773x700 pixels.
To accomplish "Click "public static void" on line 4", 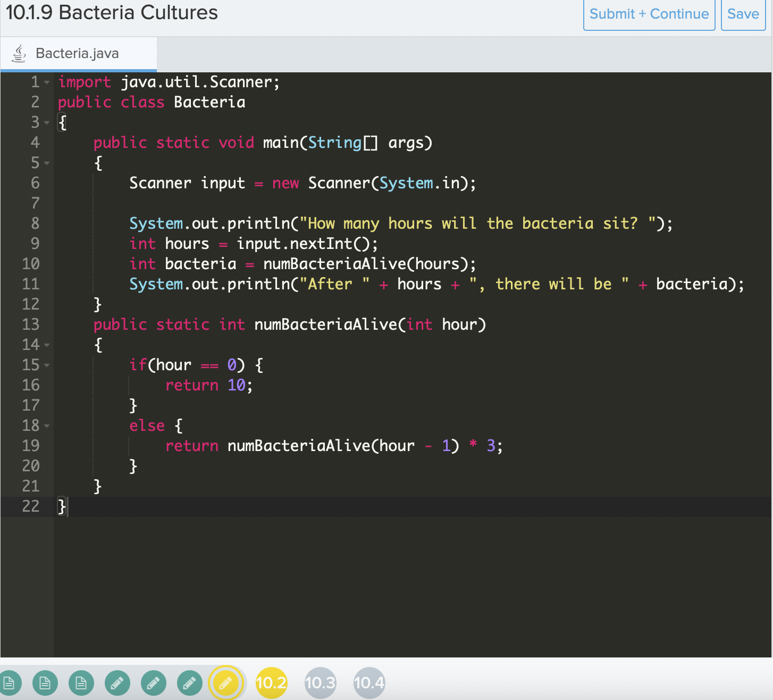I will coord(174,143).
